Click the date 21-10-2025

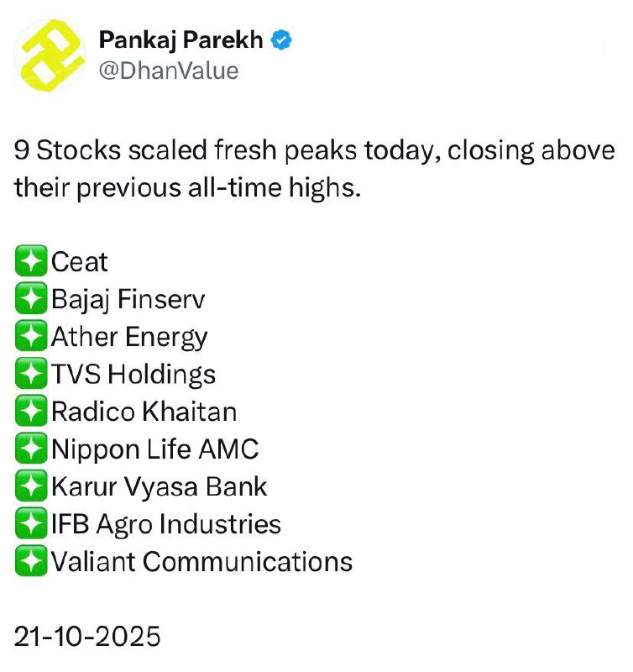click(87, 636)
